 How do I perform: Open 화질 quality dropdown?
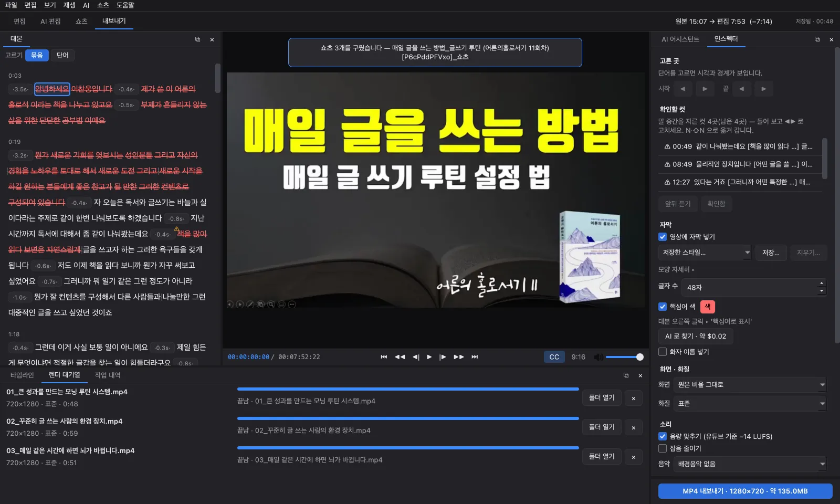pos(750,404)
